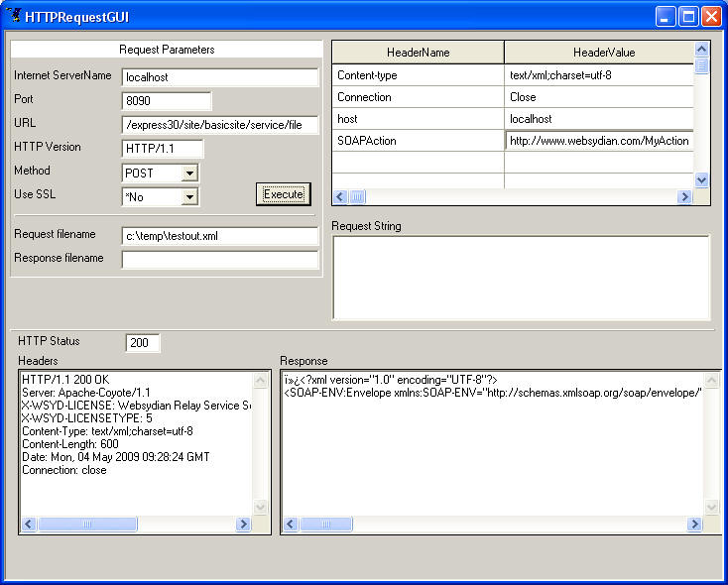Viewport: 728px width, 585px height.
Task: Click the HTTPRequestGUI title bar app icon
Action: click(14, 15)
